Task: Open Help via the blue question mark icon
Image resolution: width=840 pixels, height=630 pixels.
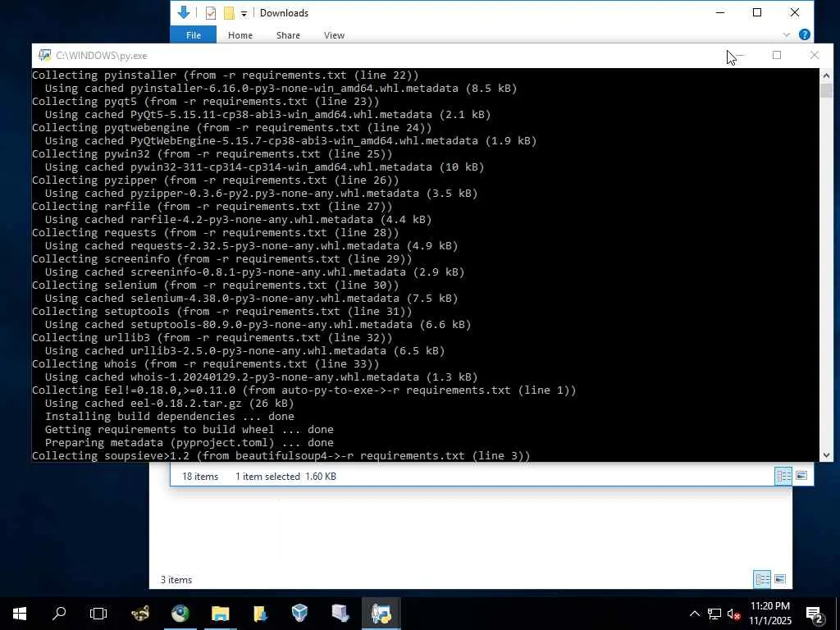Action: pos(804,34)
